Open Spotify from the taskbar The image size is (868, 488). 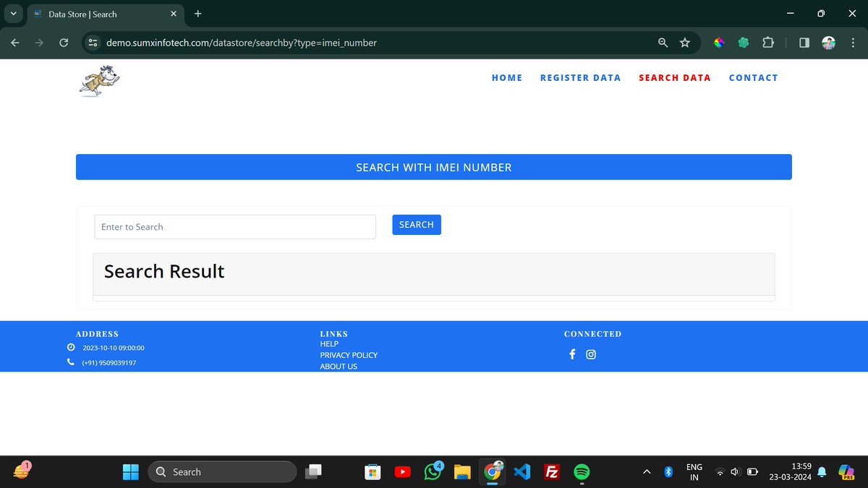[582, 472]
